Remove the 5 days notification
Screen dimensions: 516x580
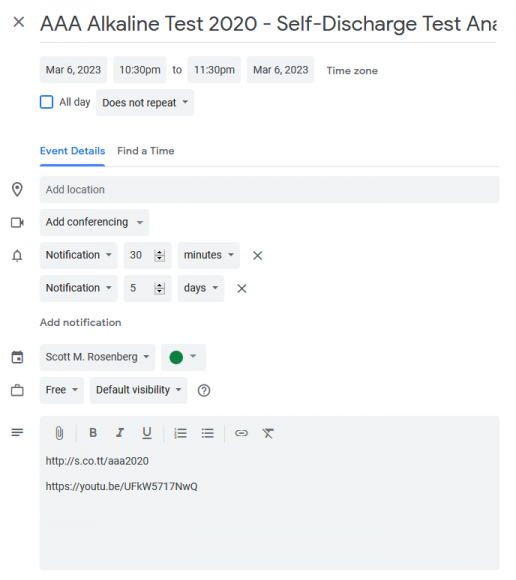(x=242, y=289)
